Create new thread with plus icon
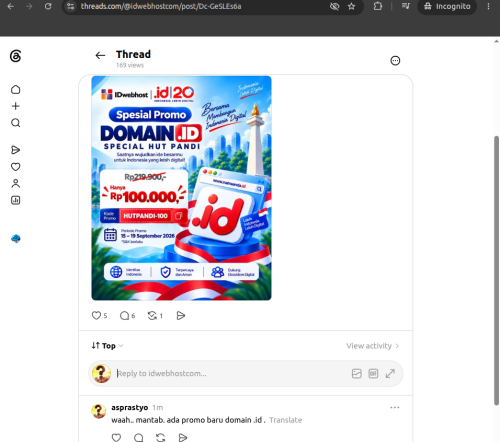500x442 pixels. click(x=16, y=106)
